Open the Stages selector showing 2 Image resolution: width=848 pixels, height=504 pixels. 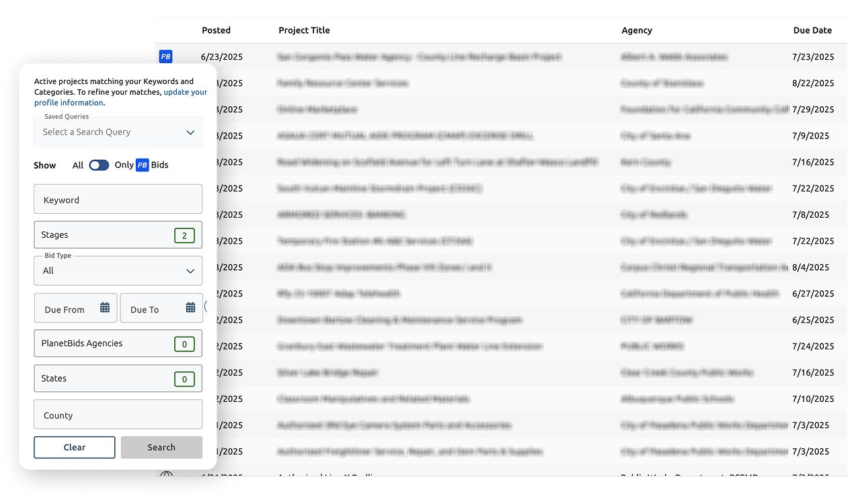tap(118, 235)
